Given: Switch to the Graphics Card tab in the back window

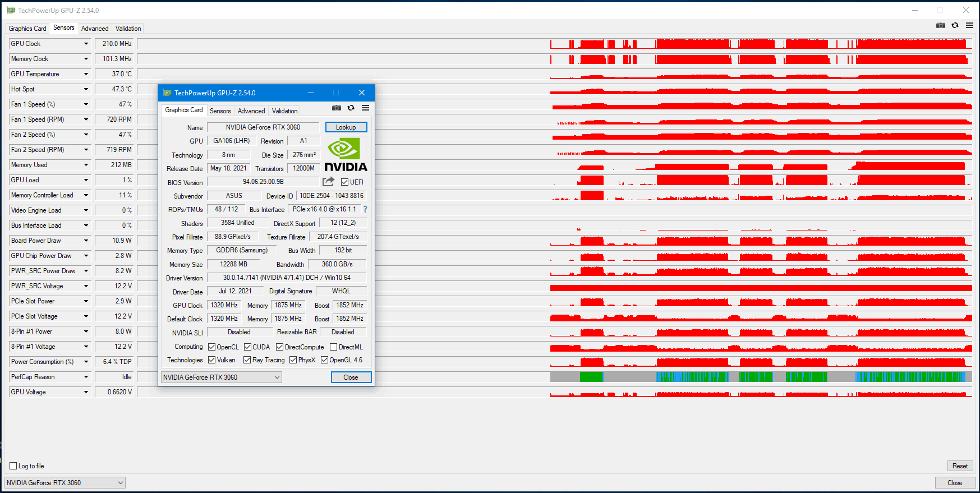Looking at the screenshot, I should [27, 29].
